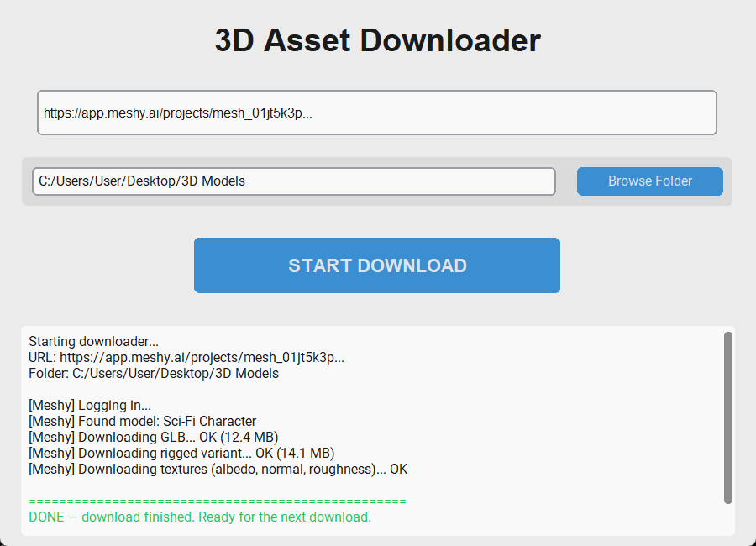Click the log panel scrollbar thumb
This screenshot has width=756, height=546.
pyautogui.click(x=728, y=417)
